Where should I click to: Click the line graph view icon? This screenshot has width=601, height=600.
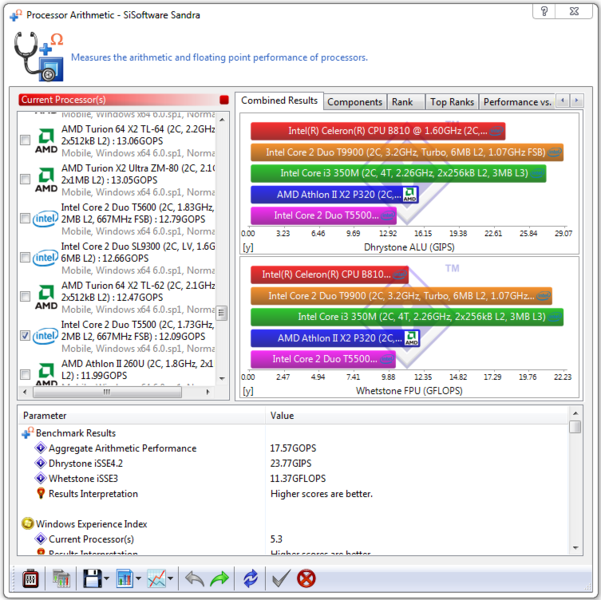point(156,579)
